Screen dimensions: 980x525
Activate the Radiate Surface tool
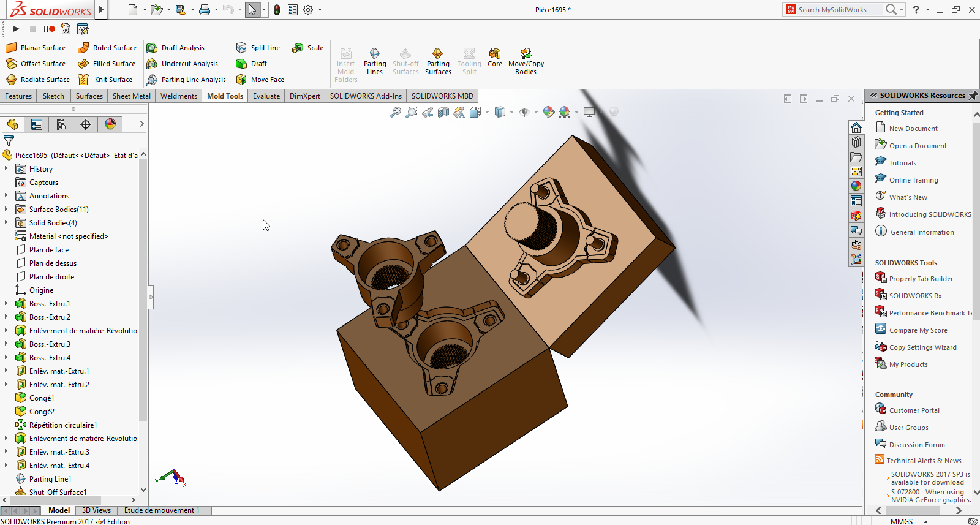coord(37,80)
